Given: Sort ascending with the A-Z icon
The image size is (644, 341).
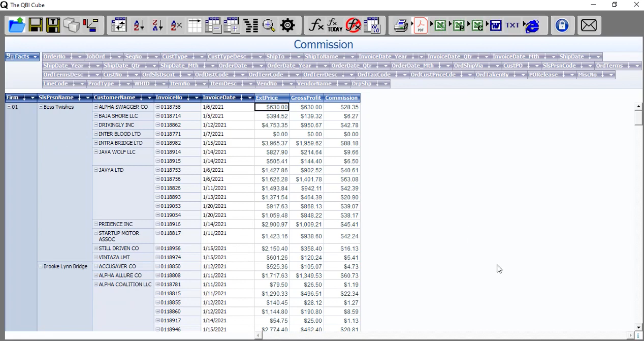Looking at the screenshot, I should click(139, 25).
